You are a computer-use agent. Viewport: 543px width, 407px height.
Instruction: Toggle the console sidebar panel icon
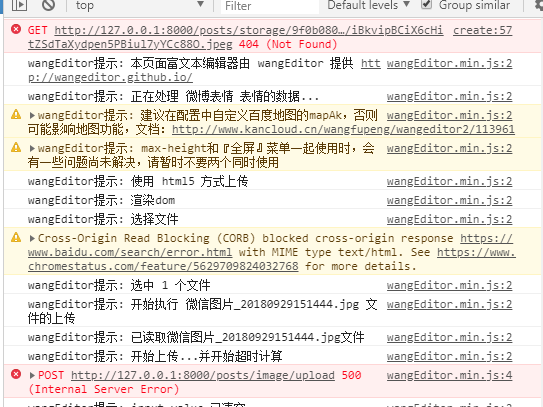(19, 5)
